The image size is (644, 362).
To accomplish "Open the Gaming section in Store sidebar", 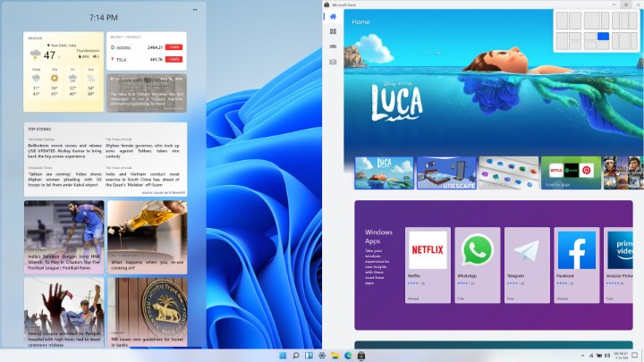I will [x=333, y=46].
